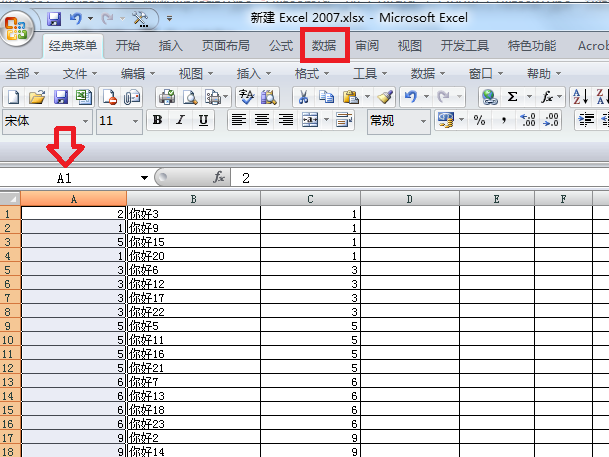
Task: Toggle Underline formatting
Action: tap(203, 120)
